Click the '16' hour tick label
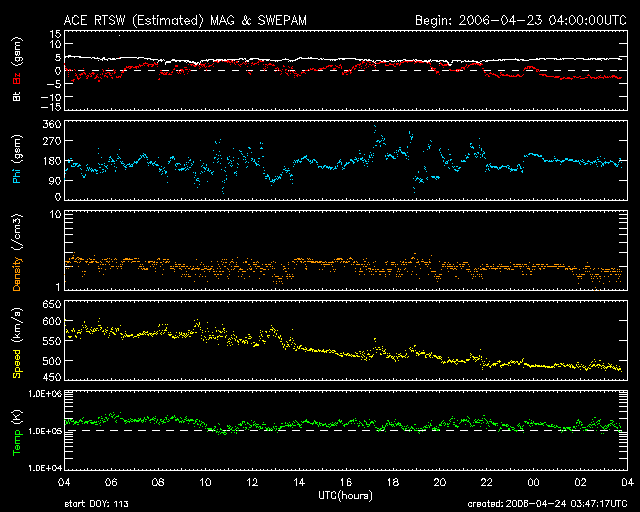Viewport: 640px width, 512px height. pyautogui.click(x=346, y=482)
